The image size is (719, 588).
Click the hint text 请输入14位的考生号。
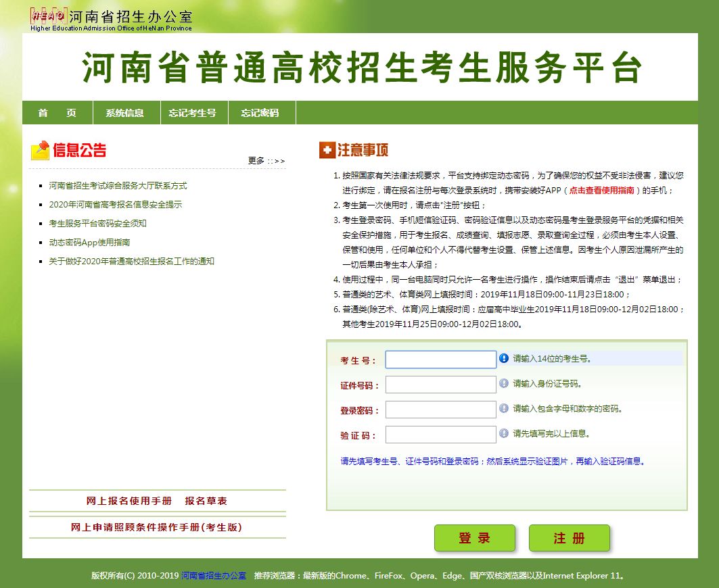(x=552, y=358)
